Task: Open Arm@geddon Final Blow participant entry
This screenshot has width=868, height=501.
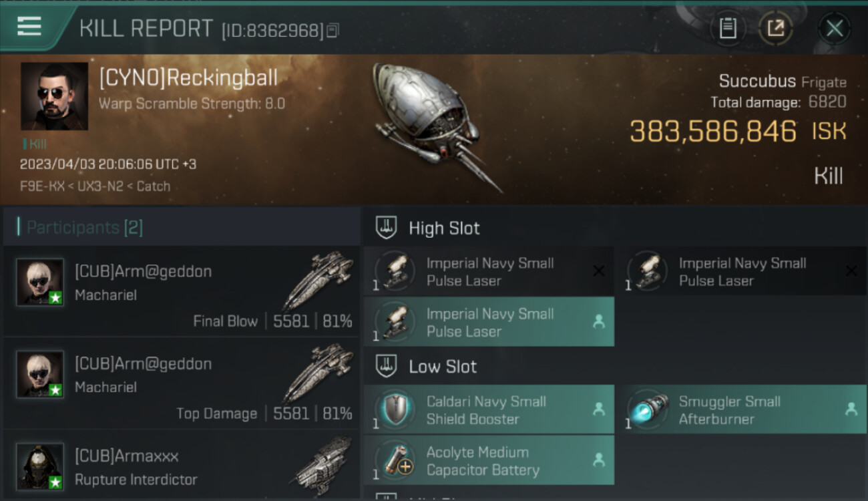Action: click(x=182, y=291)
